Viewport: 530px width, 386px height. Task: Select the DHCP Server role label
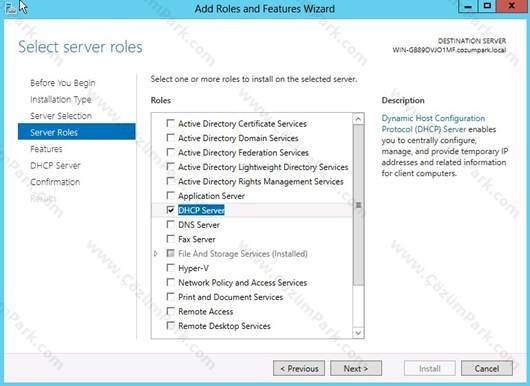coord(201,210)
